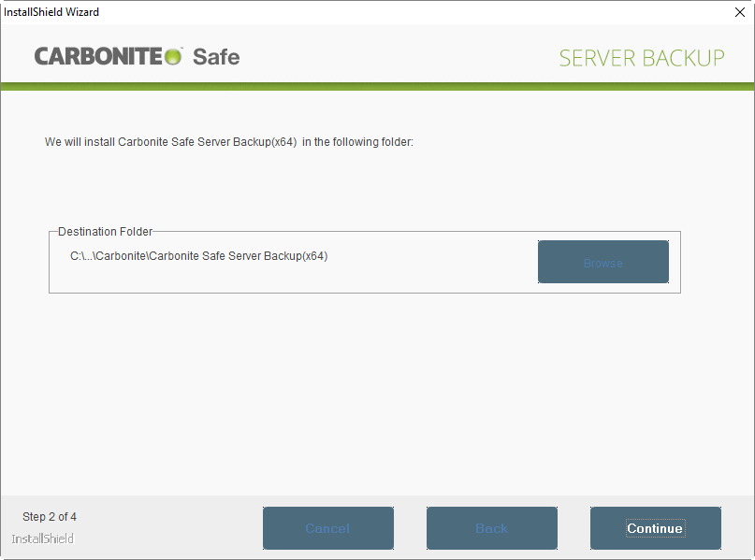Image resolution: width=755 pixels, height=560 pixels.
Task: Click the 'Safe' text beside logo
Action: click(216, 57)
